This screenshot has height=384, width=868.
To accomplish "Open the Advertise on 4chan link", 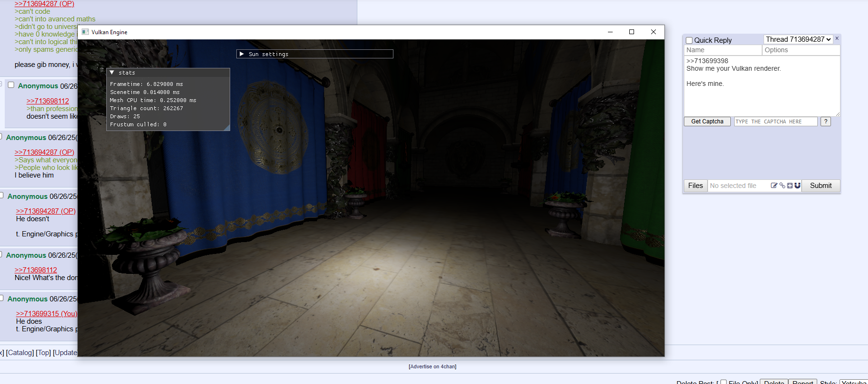I will (432, 366).
